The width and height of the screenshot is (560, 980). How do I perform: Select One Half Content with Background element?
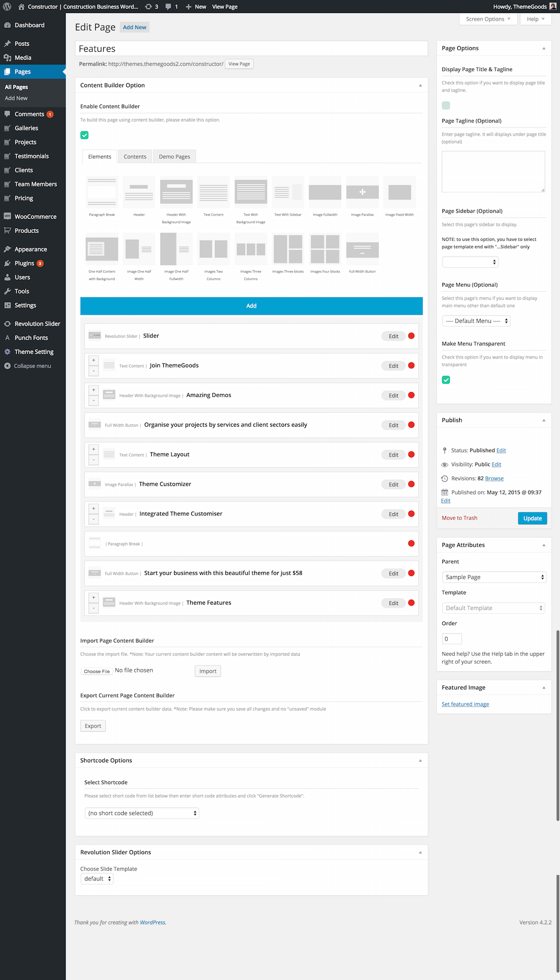102,249
